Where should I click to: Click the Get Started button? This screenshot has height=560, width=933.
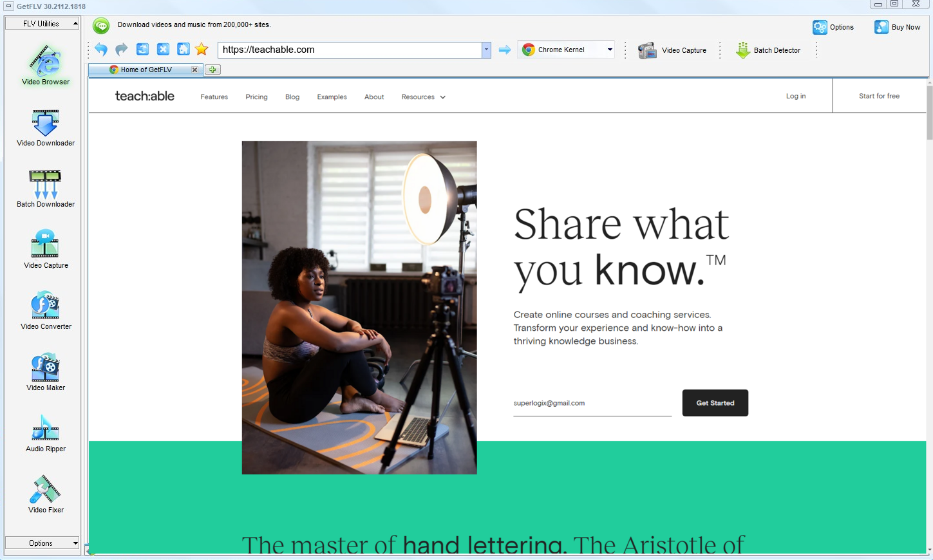point(715,403)
